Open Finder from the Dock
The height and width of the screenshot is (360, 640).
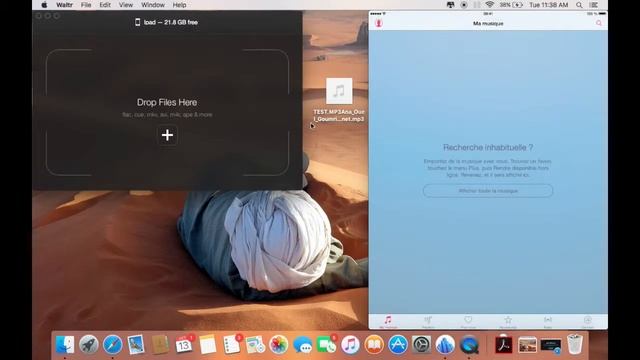pos(65,345)
